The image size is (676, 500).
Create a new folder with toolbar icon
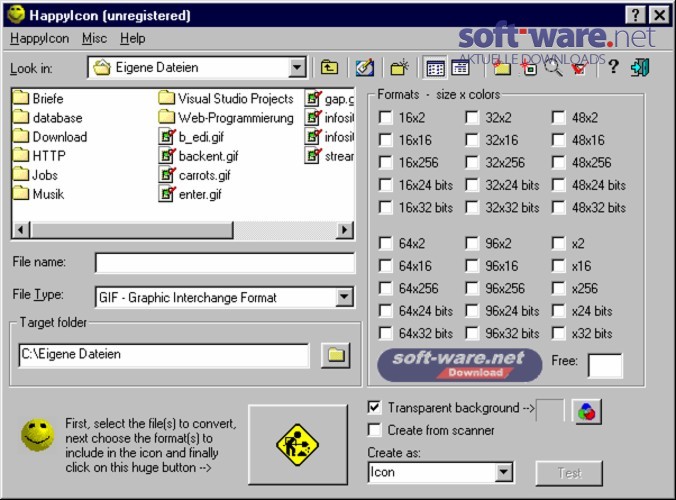(399, 68)
